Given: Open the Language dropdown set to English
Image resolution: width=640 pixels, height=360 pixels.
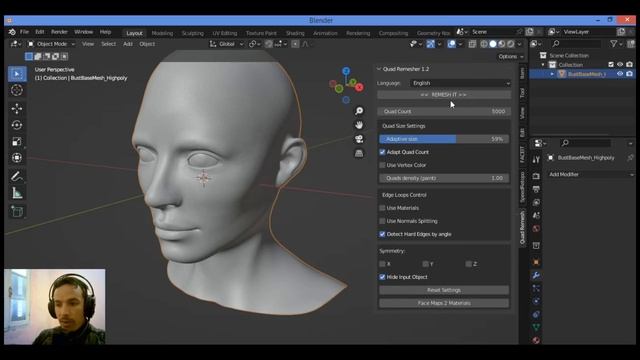Looking at the screenshot, I should pos(460,83).
